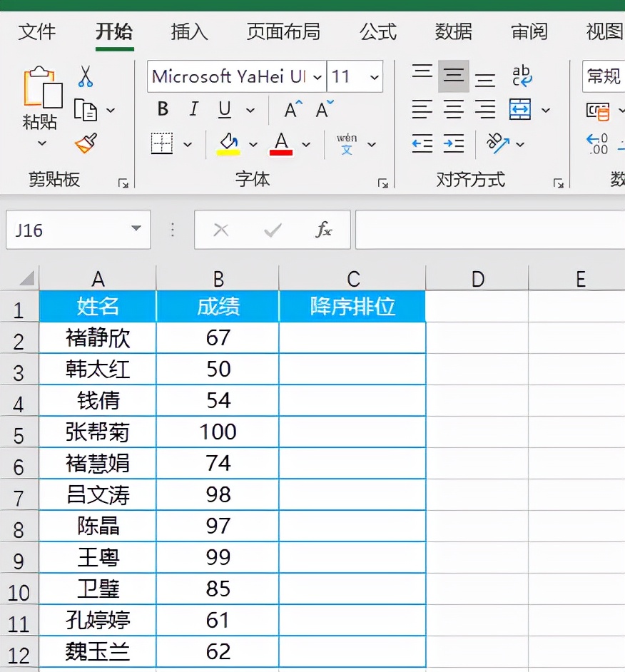Decrease indent icon
The image size is (625, 672).
pos(422,143)
